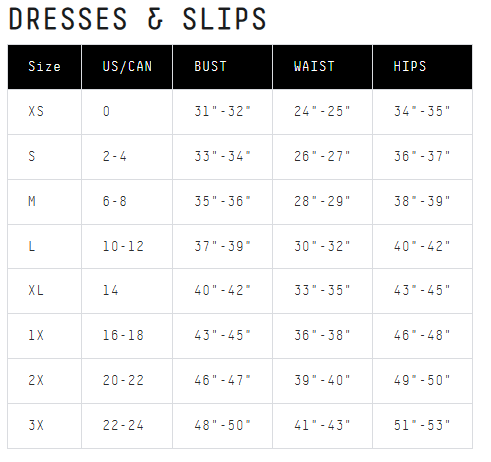Click hips measurement 51"-53"

click(422, 425)
